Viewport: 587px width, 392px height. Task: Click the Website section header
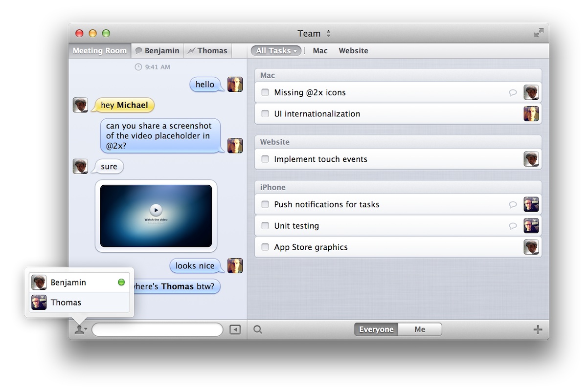(398, 142)
